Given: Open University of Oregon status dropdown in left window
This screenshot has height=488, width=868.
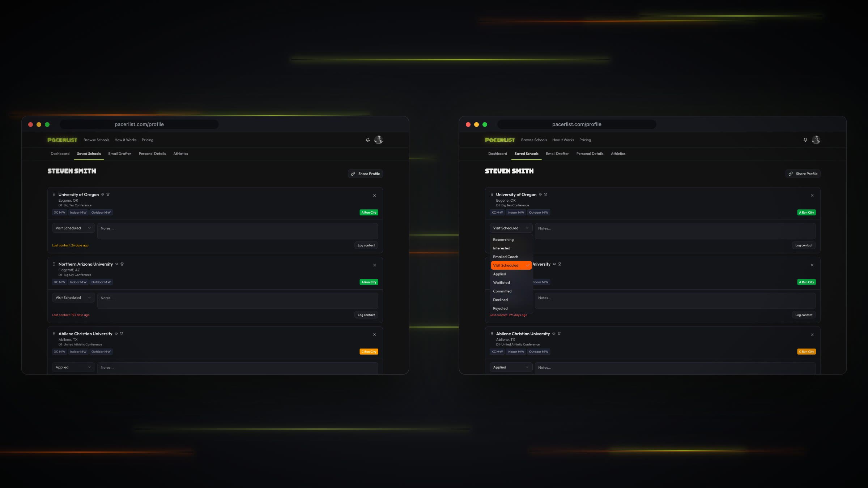Looking at the screenshot, I should 73,228.
